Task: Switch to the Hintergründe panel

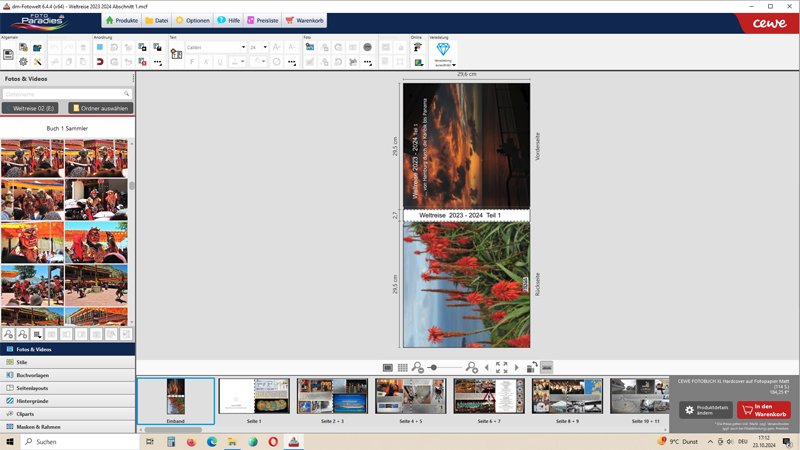Action: pyautogui.click(x=33, y=400)
